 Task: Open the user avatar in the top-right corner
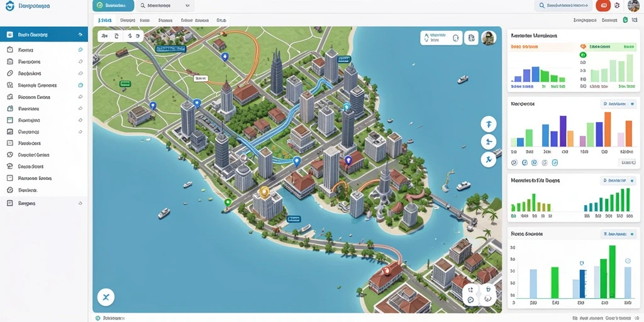pyautogui.click(x=633, y=6)
